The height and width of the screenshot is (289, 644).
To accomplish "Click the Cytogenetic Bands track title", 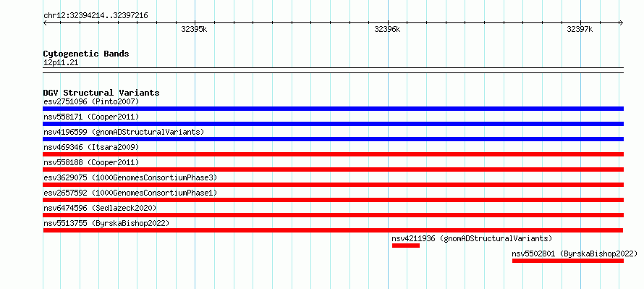I will 86,54.
